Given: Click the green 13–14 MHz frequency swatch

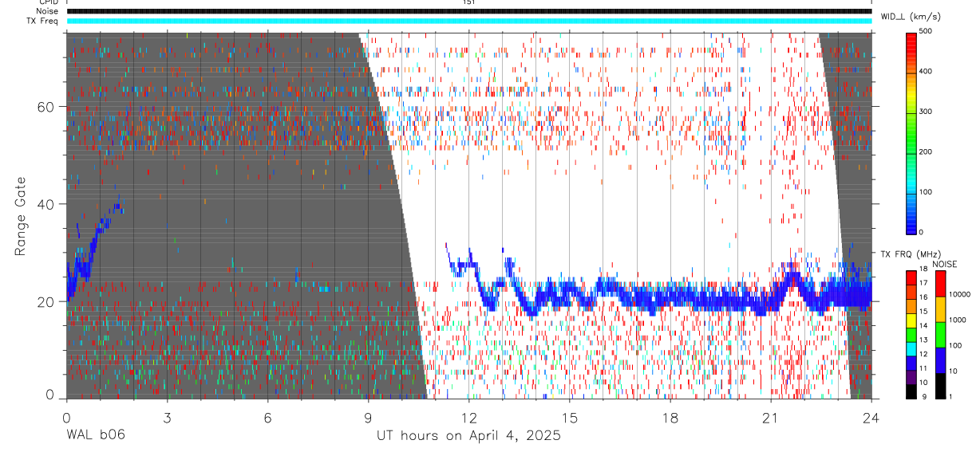Looking at the screenshot, I should click(x=911, y=333).
